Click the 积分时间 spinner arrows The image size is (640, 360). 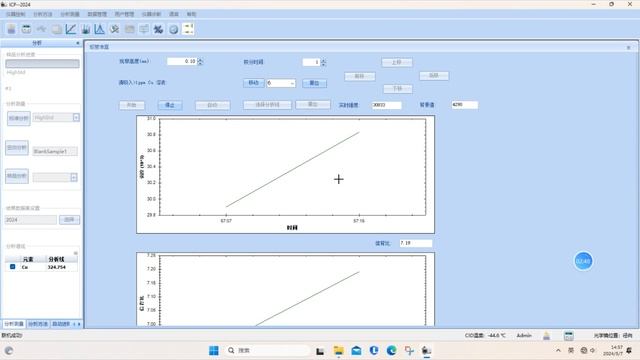323,62
